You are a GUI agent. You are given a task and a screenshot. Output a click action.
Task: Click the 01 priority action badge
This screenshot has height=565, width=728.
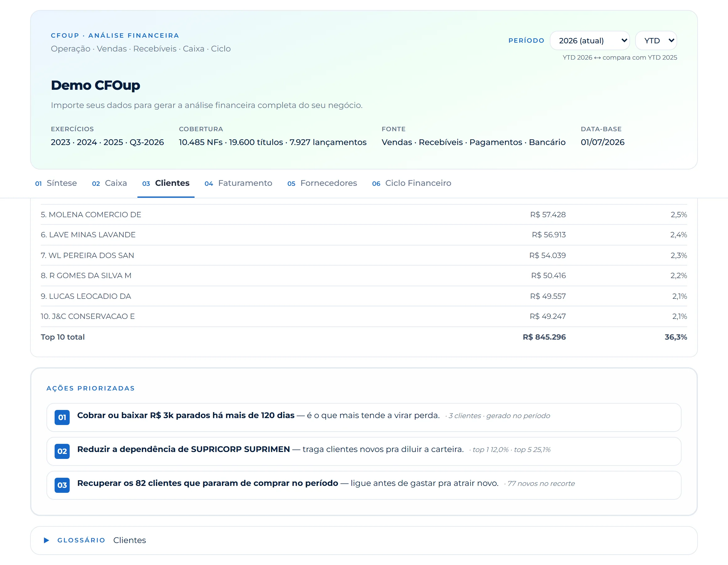(62, 417)
